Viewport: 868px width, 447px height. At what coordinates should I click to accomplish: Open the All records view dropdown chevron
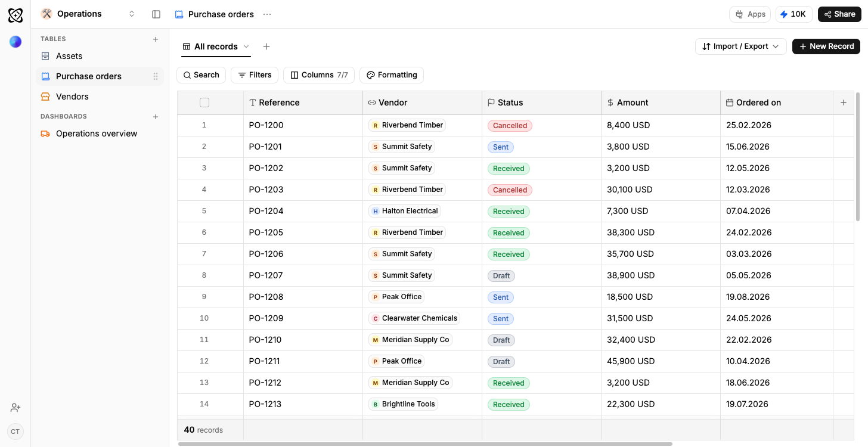click(x=246, y=46)
